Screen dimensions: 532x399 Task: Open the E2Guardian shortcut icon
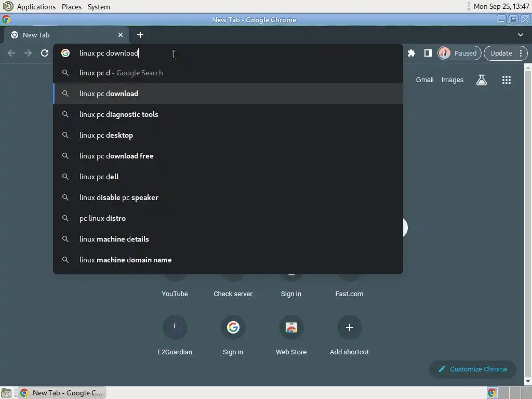[175, 327]
